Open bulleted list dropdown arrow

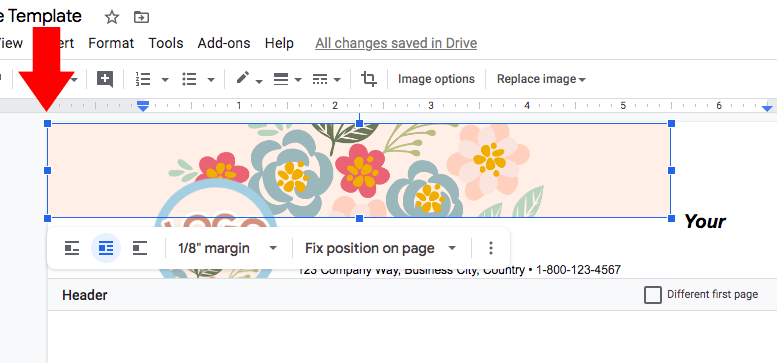(211, 80)
